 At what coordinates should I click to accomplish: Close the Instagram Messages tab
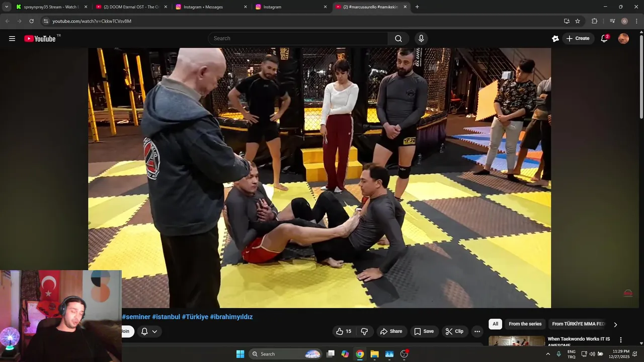[246, 7]
